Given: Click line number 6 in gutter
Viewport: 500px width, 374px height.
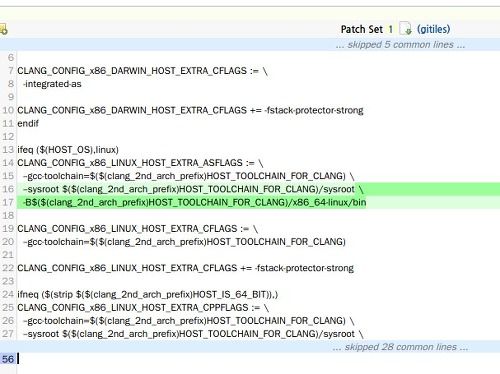Looking at the screenshot, I should 11,58.
